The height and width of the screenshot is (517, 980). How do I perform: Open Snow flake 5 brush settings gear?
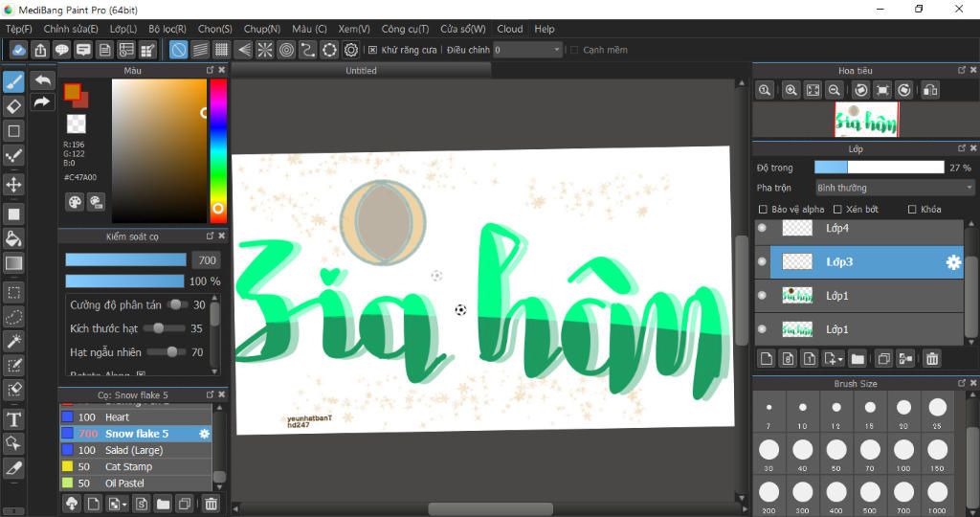coord(205,434)
